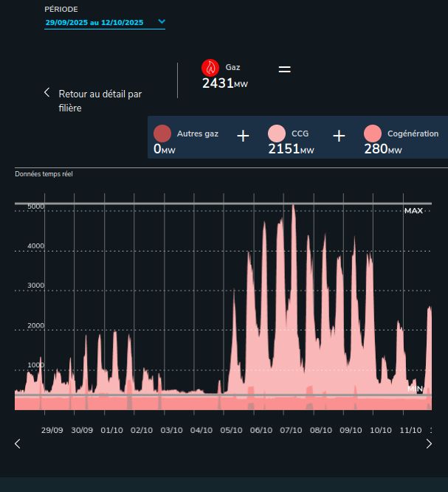448x492 pixels.
Task: Click the plus sign between CCG and Cogénération
Action: point(339,136)
